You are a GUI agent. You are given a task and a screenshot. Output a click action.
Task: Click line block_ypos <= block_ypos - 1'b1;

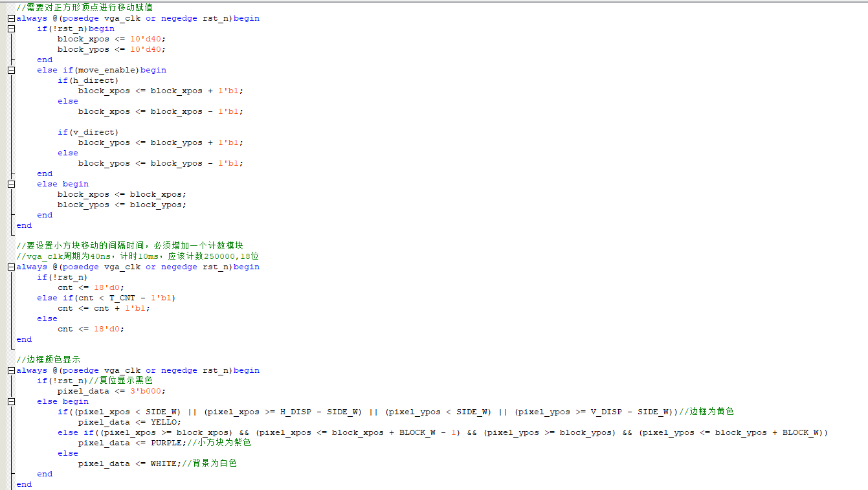pos(161,163)
